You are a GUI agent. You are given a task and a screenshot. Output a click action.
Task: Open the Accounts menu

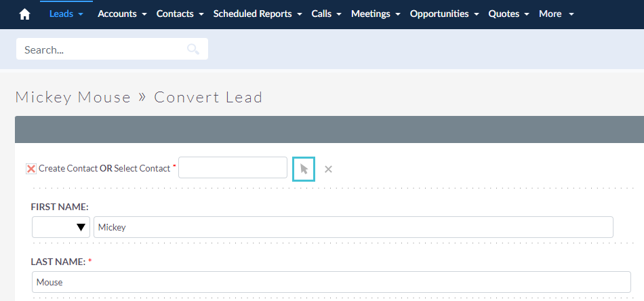tap(122, 14)
